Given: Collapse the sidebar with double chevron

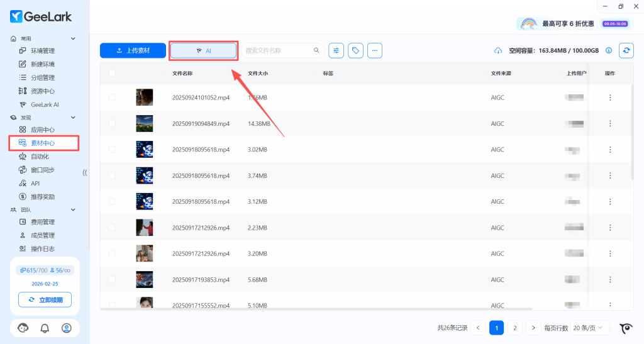Looking at the screenshot, I should click(85, 172).
